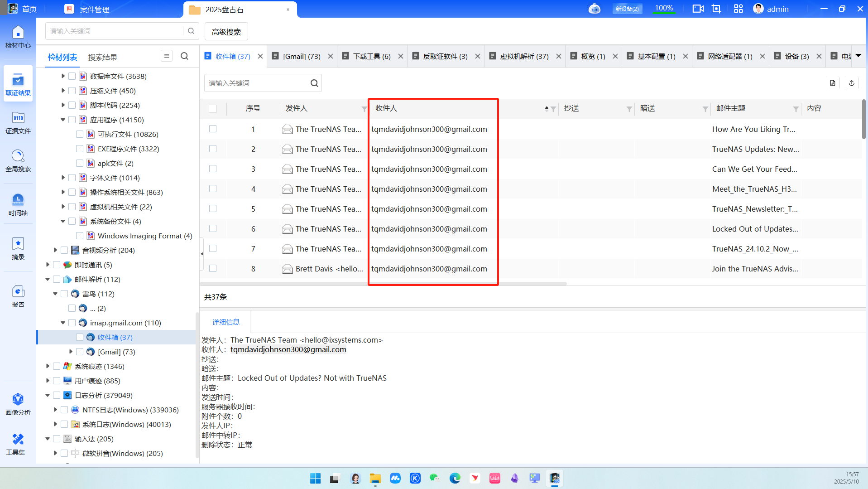
Task: Check the 数据库文件 (3638) tree checkbox
Action: [72, 76]
